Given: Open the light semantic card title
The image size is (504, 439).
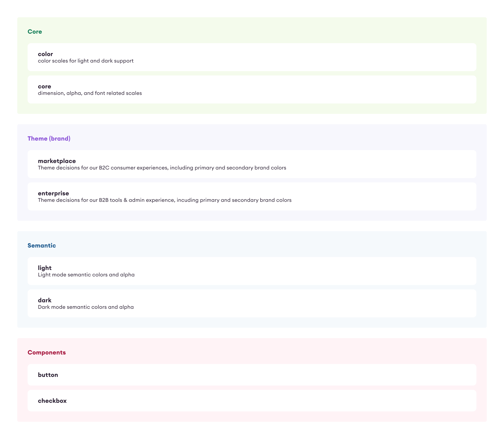Looking at the screenshot, I should coord(45,268).
